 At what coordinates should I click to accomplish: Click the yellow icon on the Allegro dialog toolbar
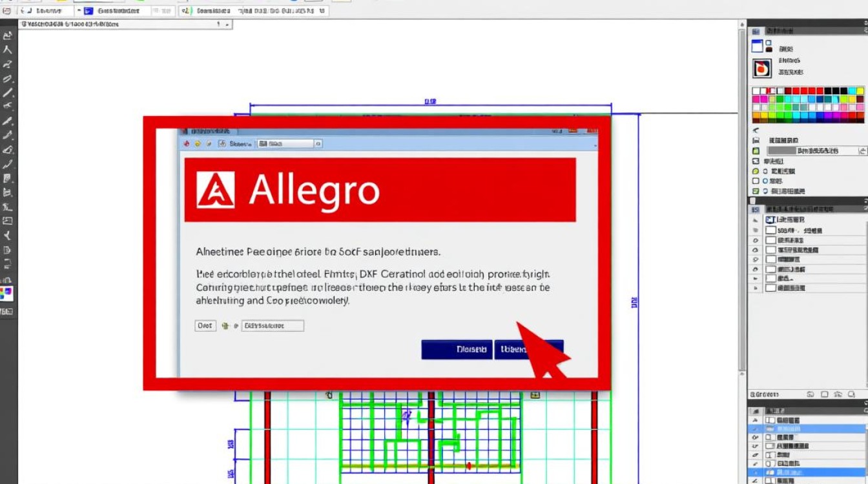point(198,144)
